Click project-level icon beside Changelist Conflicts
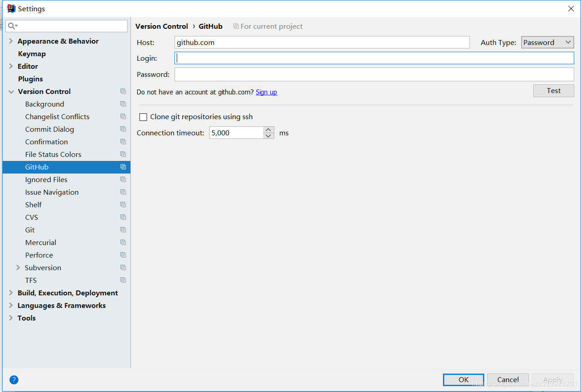 pyautogui.click(x=123, y=116)
